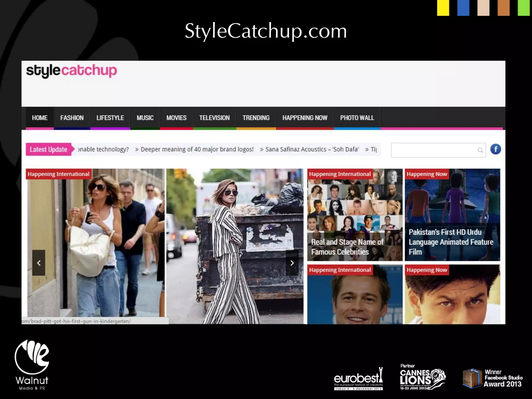Open 'Deeper meaning of 40 major brand logos!' link
The height and width of the screenshot is (399, 532).
[x=197, y=149]
